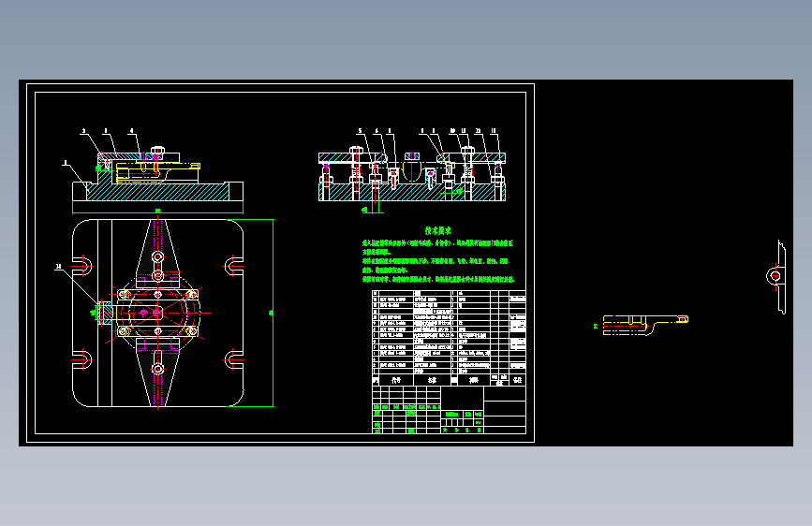Click the upper-left U-slot in the plan view
The image size is (812, 526).
click(82, 267)
